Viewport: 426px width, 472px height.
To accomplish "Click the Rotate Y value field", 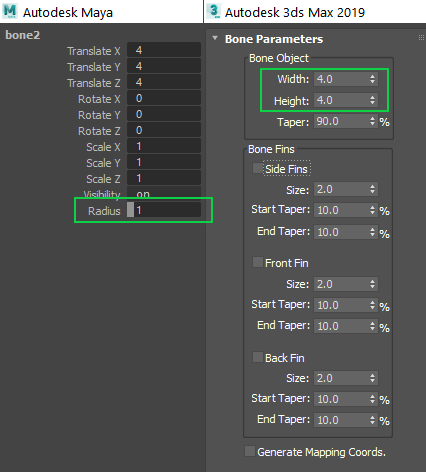I will pyautogui.click(x=164, y=114).
